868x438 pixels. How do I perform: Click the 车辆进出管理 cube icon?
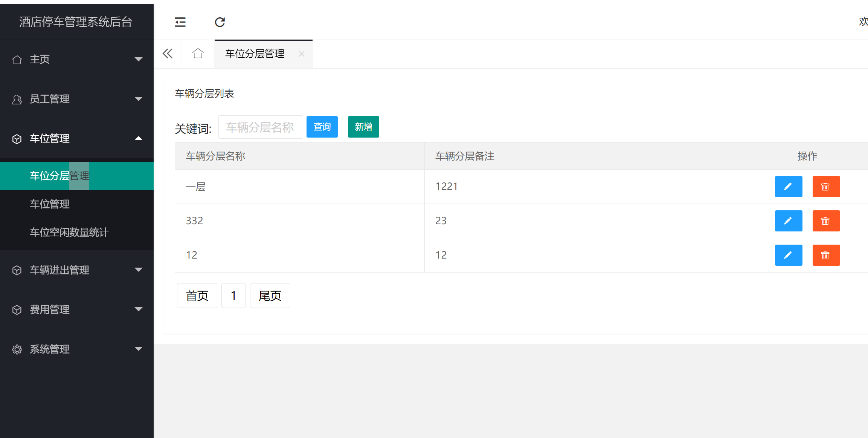pyautogui.click(x=17, y=270)
